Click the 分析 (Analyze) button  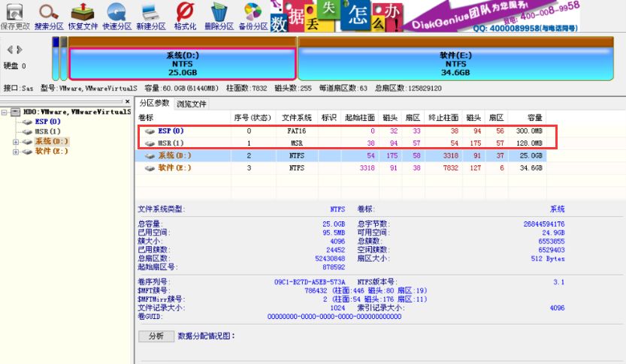pos(156,336)
